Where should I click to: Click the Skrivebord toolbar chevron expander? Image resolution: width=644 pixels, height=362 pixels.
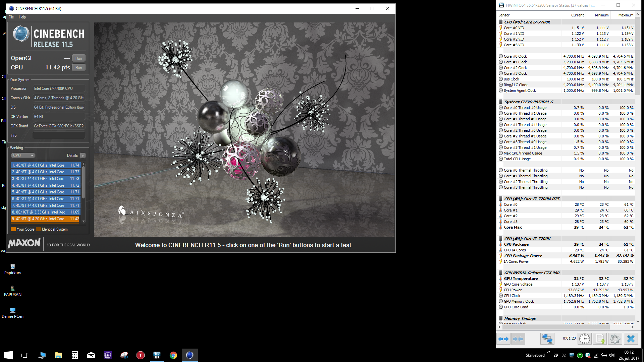[x=549, y=352]
